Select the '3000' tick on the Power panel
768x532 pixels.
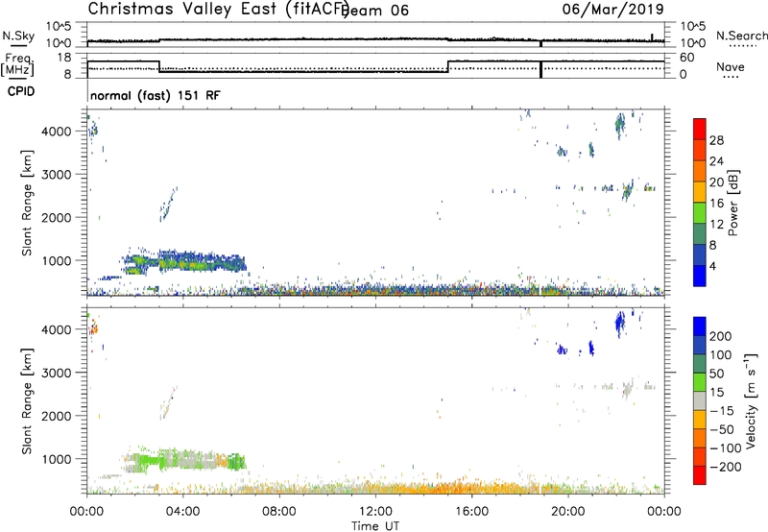coord(56,175)
